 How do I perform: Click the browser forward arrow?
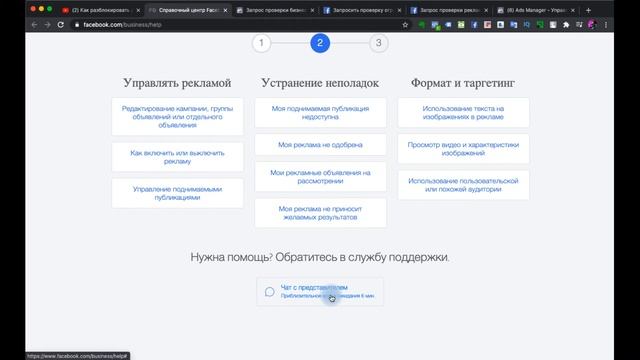(48, 25)
